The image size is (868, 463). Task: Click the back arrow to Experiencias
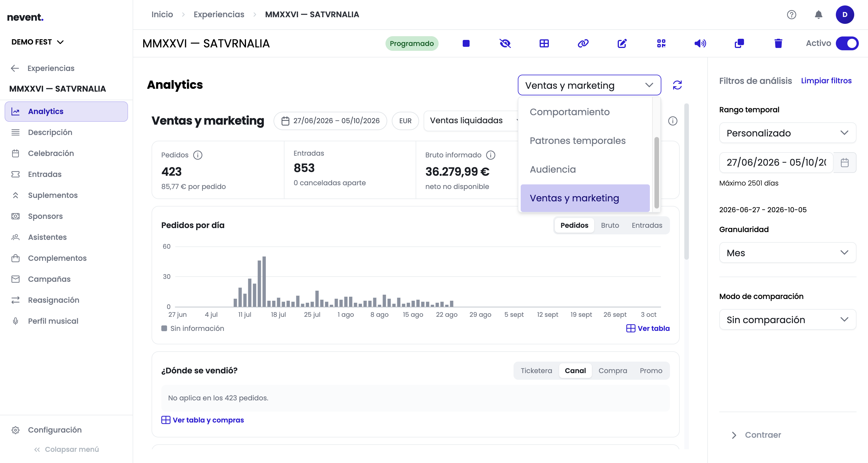(15, 68)
